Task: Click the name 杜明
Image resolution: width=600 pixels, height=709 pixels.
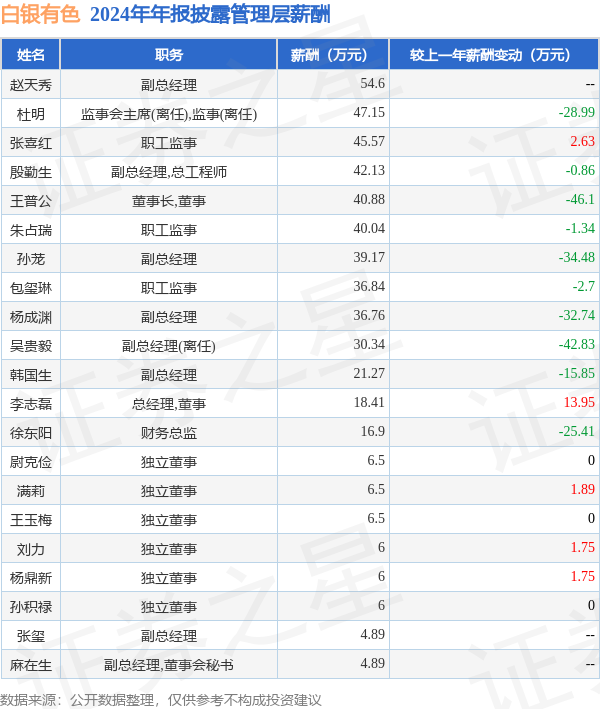Action: 31,114
